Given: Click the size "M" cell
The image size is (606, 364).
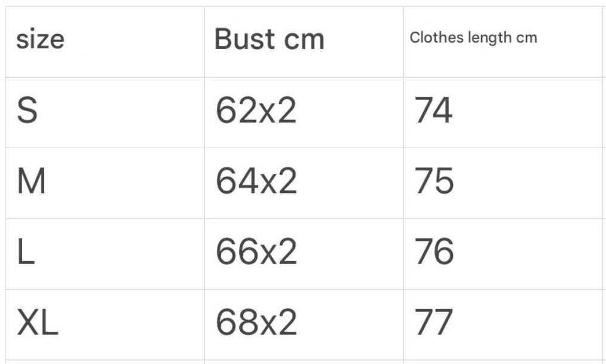Looking at the screenshot, I should (31, 183).
